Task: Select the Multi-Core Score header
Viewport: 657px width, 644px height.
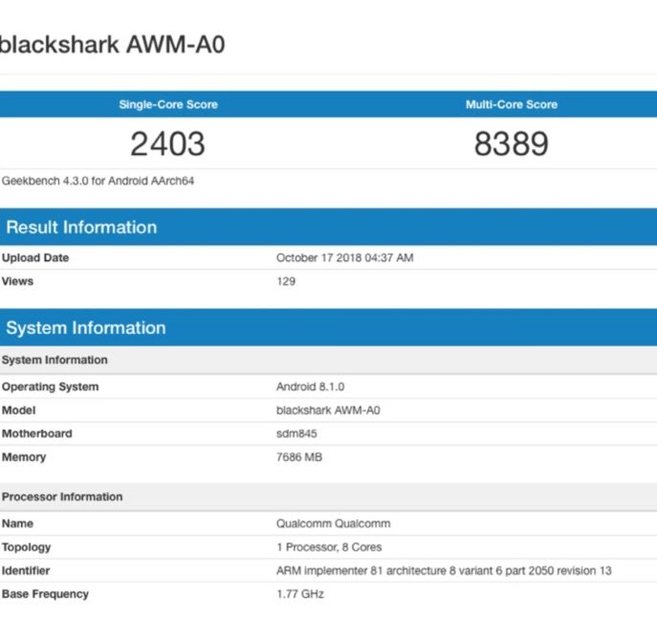Action: coord(511,104)
